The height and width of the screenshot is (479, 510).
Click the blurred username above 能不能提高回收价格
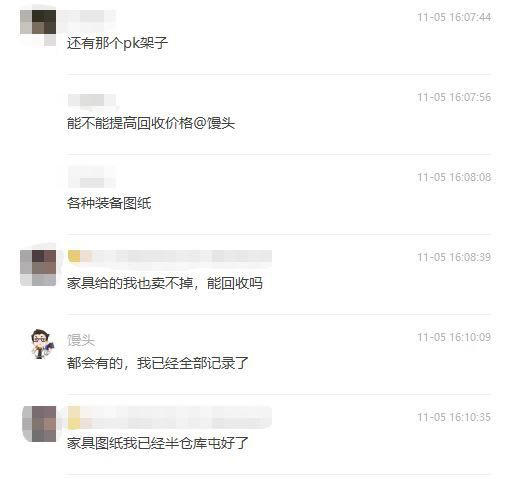[92, 100]
